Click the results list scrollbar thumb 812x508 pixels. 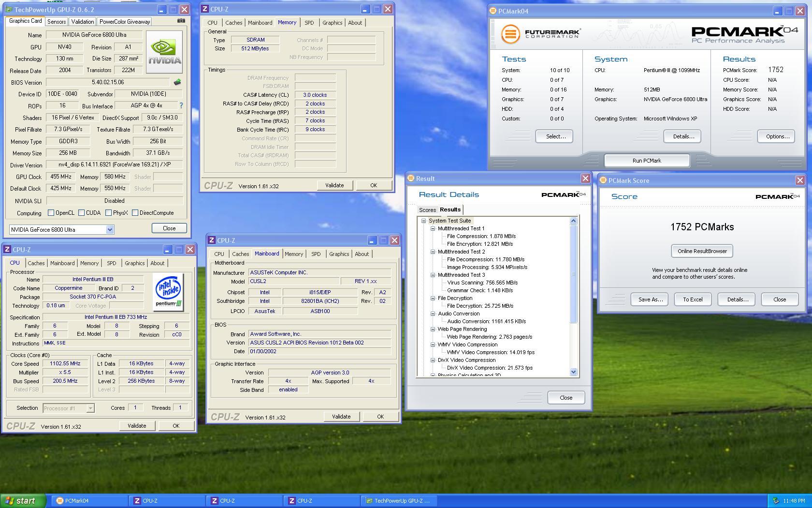573,274
